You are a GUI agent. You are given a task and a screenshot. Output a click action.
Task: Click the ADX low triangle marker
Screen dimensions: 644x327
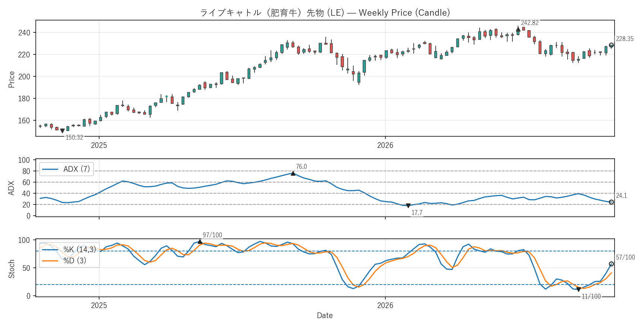pyautogui.click(x=408, y=206)
